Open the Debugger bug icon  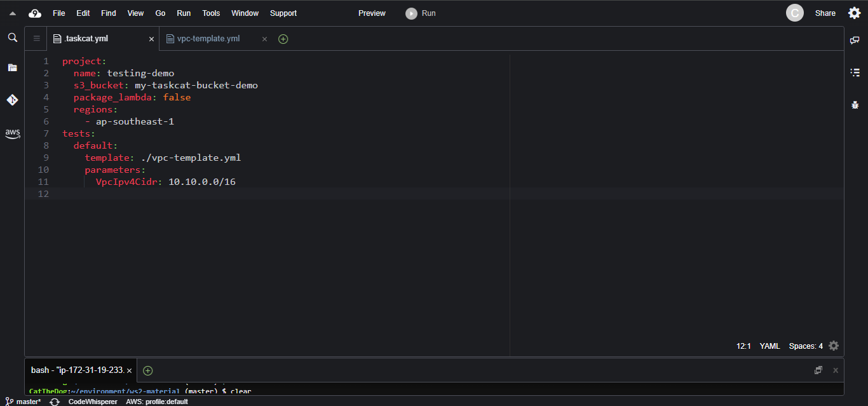pos(855,105)
